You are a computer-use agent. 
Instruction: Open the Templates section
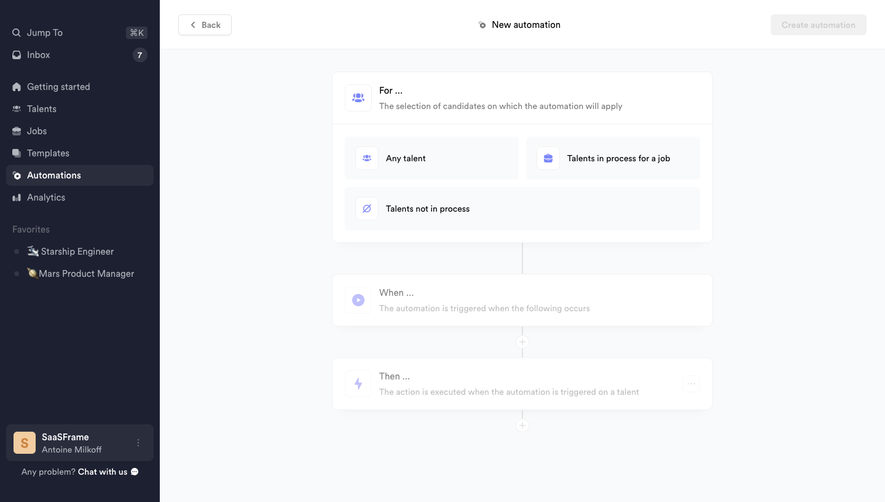pos(80,153)
